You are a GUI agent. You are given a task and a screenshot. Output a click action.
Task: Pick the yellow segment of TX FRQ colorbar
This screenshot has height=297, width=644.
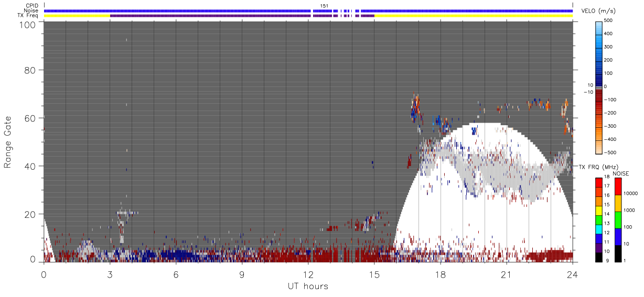599,210
